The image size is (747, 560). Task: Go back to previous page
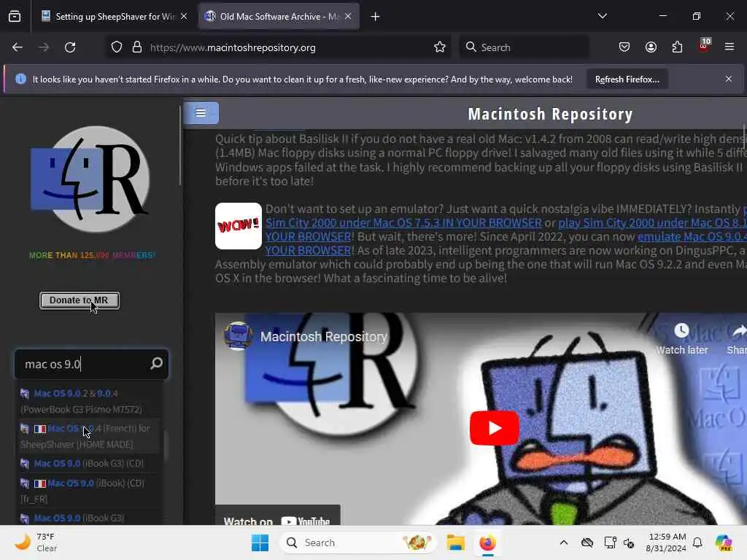point(18,47)
